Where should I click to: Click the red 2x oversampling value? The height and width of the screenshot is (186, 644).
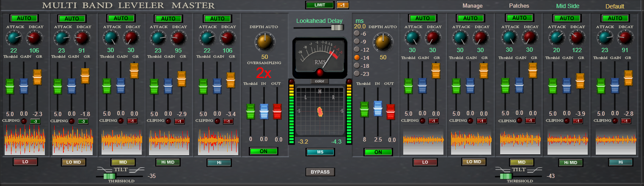click(264, 73)
